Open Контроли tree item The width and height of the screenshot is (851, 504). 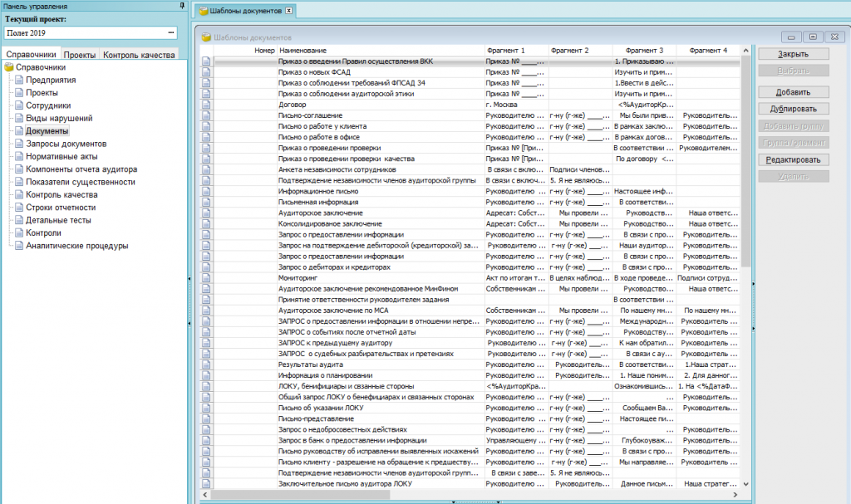(x=43, y=232)
